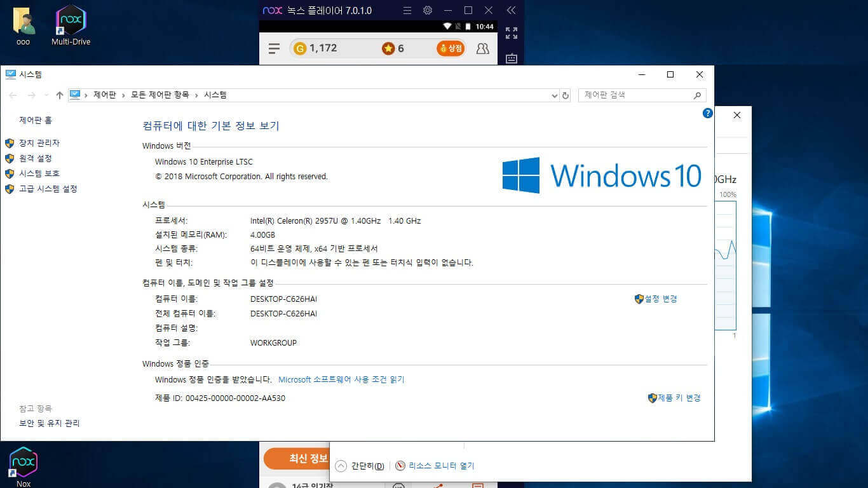
Task: Go up one level with up arrow
Action: pos(60,95)
